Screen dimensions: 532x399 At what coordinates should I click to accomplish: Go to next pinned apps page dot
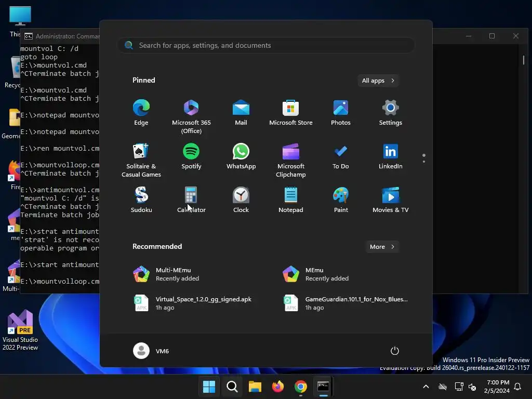point(424,162)
